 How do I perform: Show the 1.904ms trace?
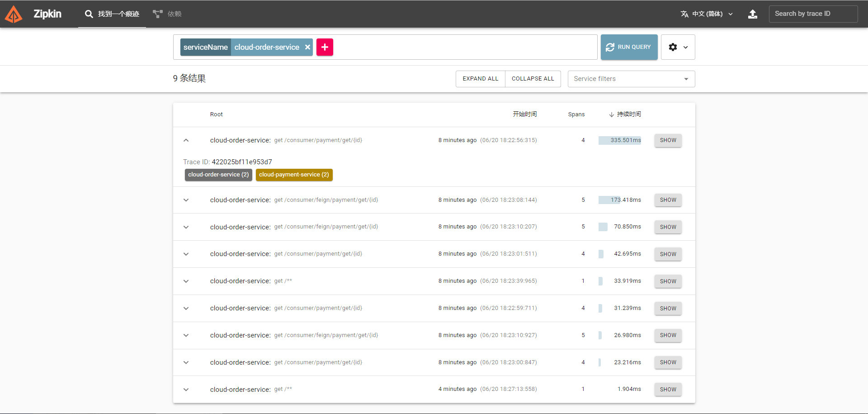point(668,390)
